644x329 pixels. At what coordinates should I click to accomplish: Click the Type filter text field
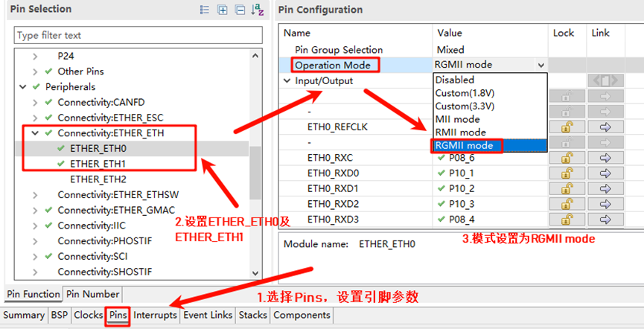(x=138, y=35)
